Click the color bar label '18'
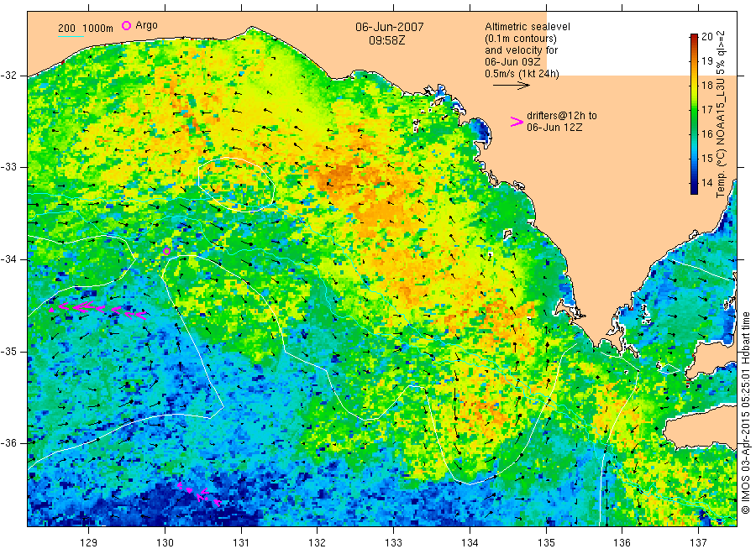The height and width of the screenshot is (554, 756). [x=706, y=86]
